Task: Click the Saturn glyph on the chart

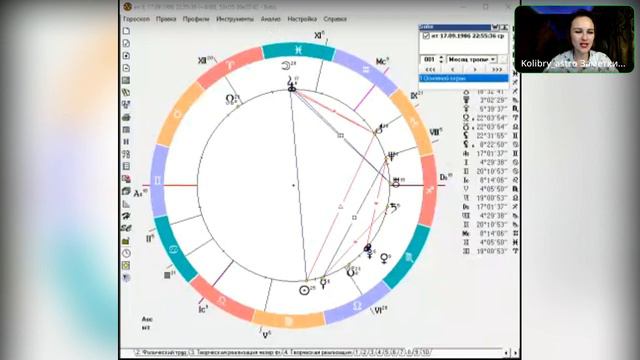Action: (393, 208)
